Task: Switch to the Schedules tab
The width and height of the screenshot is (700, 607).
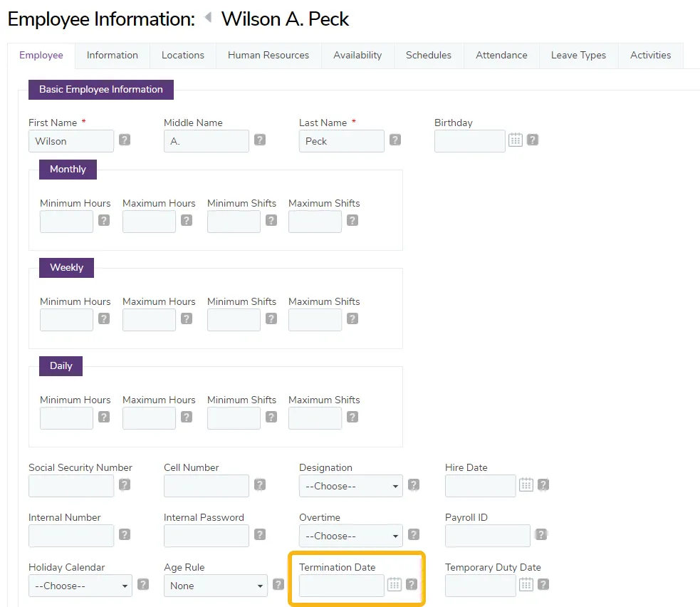Action: click(429, 56)
